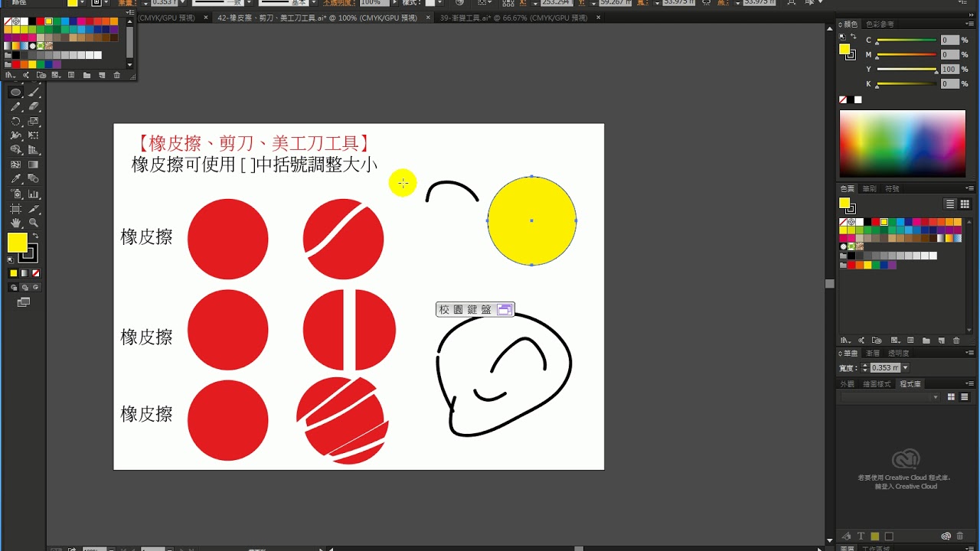The width and height of the screenshot is (980, 551).
Task: Select the Scale tool
Action: [x=34, y=122]
